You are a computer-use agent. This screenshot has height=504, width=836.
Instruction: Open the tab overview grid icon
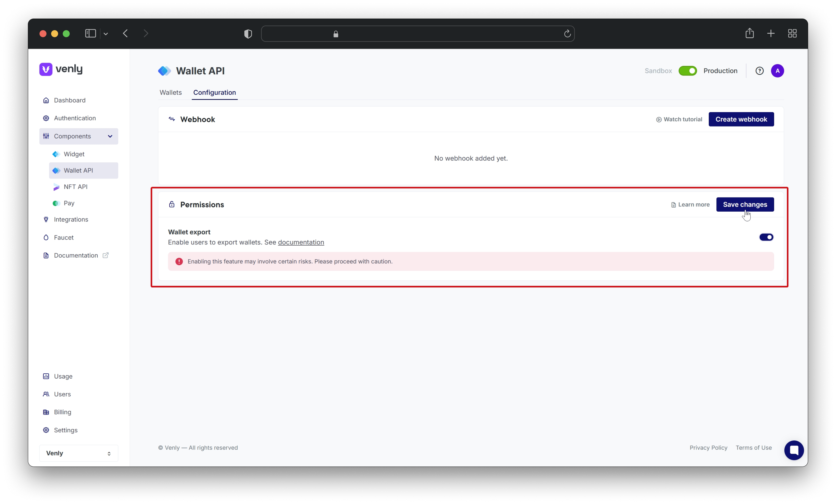(792, 33)
